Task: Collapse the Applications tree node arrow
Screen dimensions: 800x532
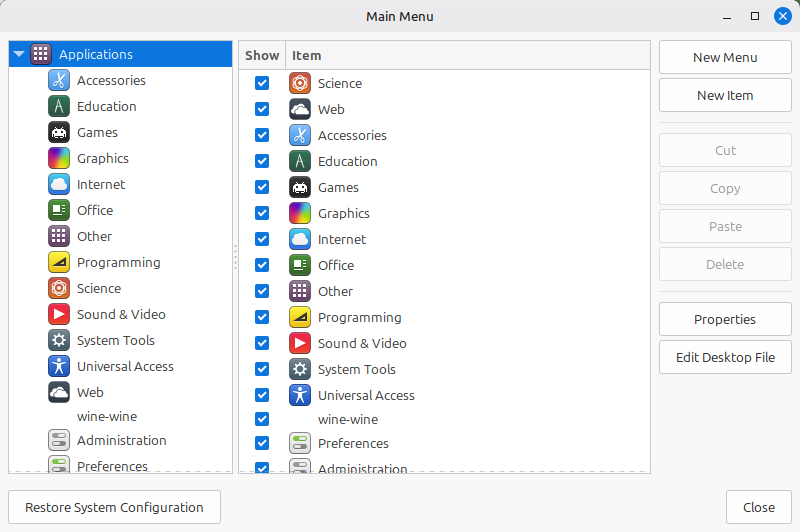Action: coord(19,54)
